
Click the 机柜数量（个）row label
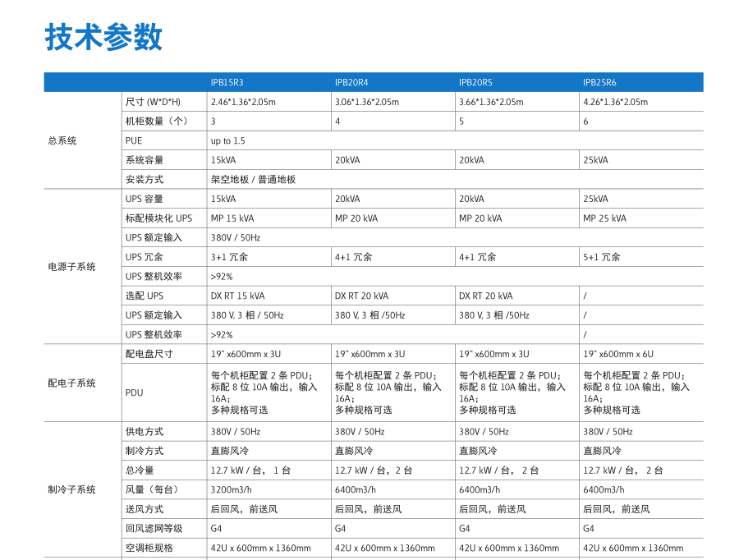click(x=158, y=122)
